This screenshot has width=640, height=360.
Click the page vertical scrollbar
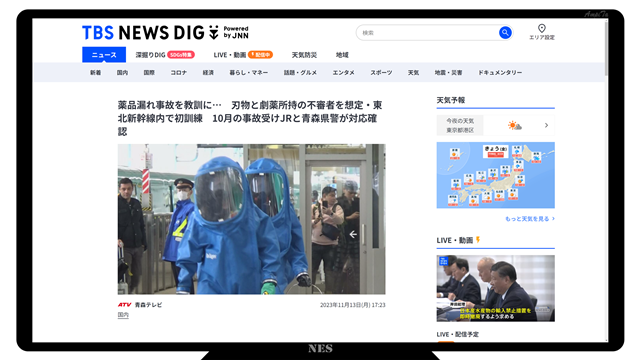pyautogui.click(x=606, y=48)
